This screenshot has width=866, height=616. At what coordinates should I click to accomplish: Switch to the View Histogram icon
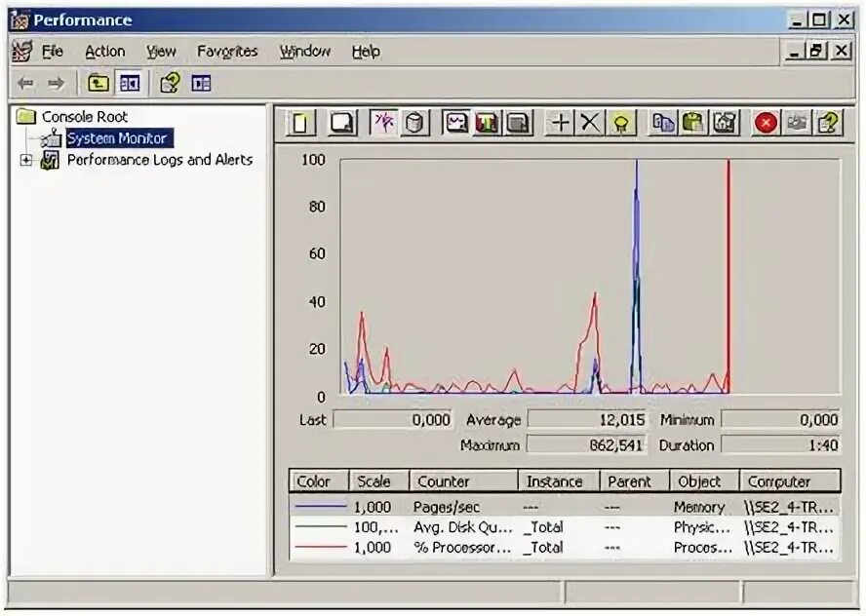[487, 123]
